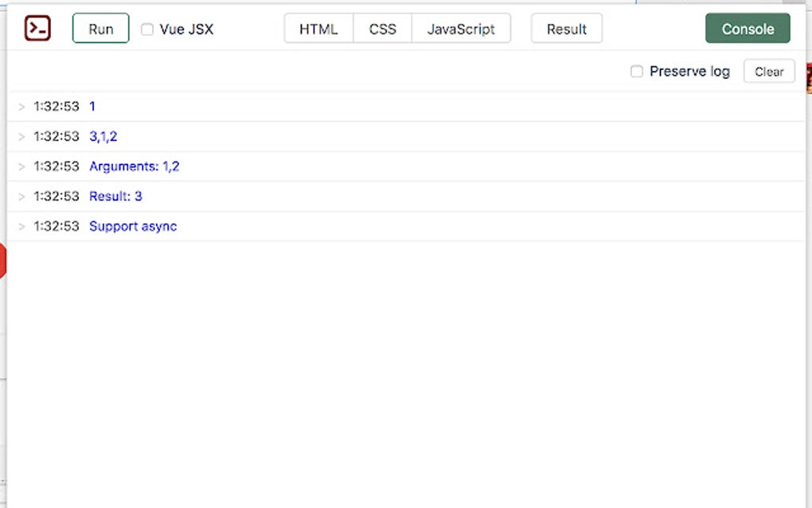Switch to the CSS tab
The height and width of the screenshot is (508, 812).
tap(382, 29)
